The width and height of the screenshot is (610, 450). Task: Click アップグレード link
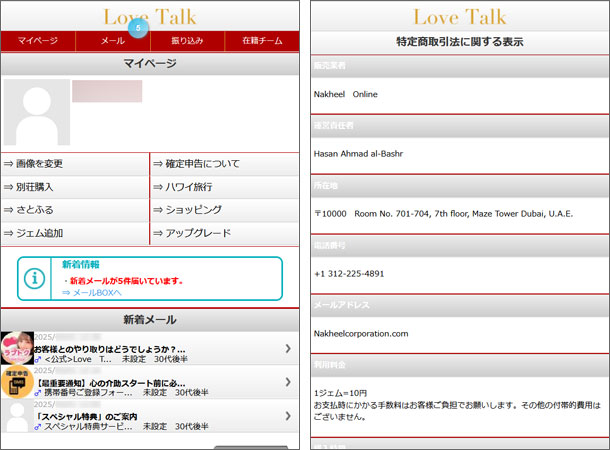pyautogui.click(x=224, y=233)
